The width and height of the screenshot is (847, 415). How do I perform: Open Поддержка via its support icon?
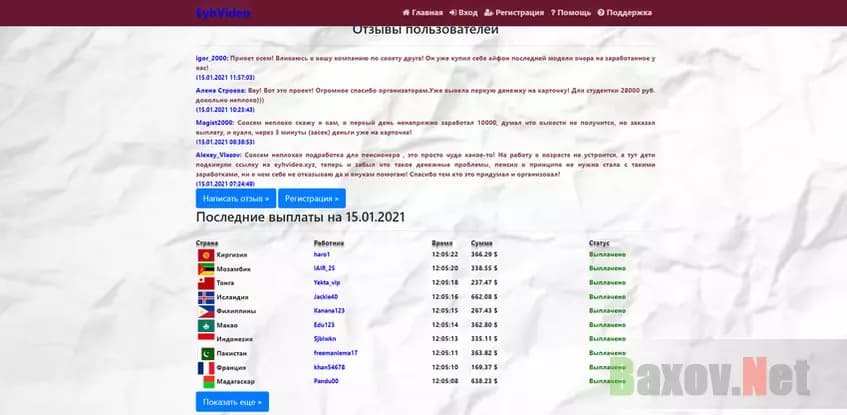click(x=601, y=13)
